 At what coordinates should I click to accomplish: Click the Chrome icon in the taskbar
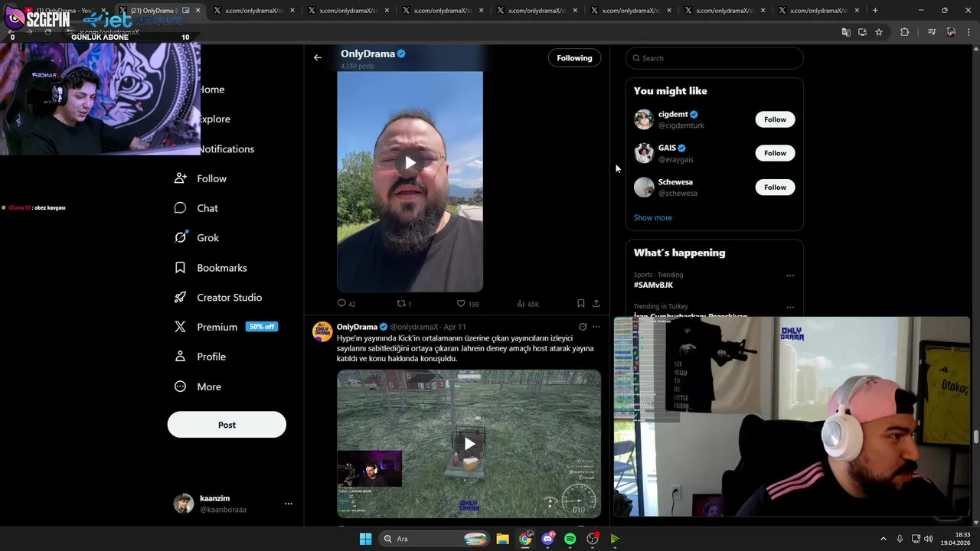point(525,539)
